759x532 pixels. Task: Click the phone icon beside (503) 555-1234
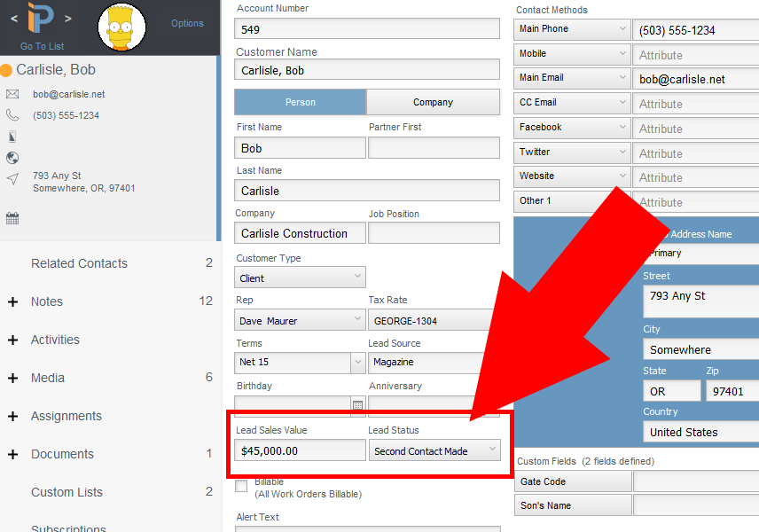pyautogui.click(x=12, y=115)
